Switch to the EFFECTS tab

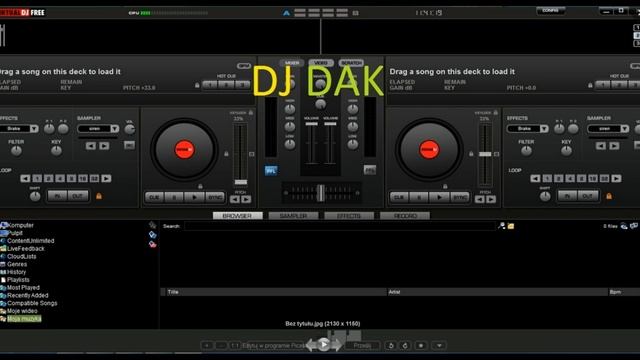349,216
